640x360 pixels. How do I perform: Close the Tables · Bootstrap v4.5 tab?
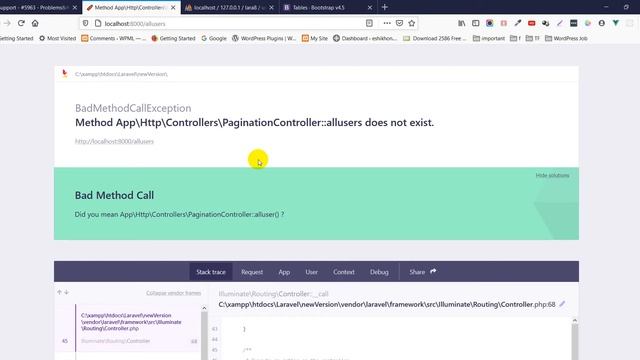pyautogui.click(x=370, y=7)
